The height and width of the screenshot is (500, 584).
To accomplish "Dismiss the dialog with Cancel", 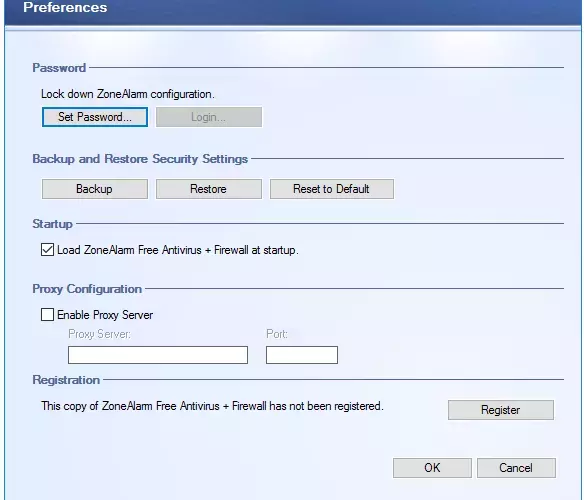I will tap(516, 468).
